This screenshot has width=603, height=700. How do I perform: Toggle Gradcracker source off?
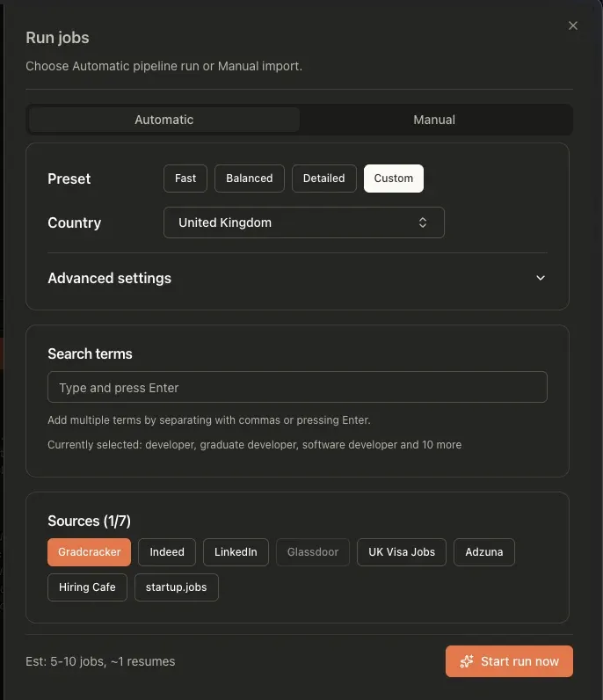90,552
